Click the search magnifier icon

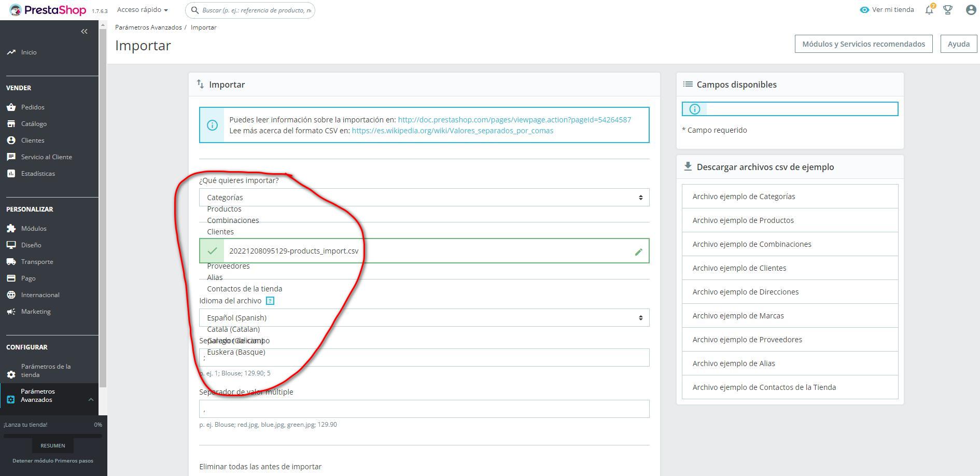[x=194, y=10]
